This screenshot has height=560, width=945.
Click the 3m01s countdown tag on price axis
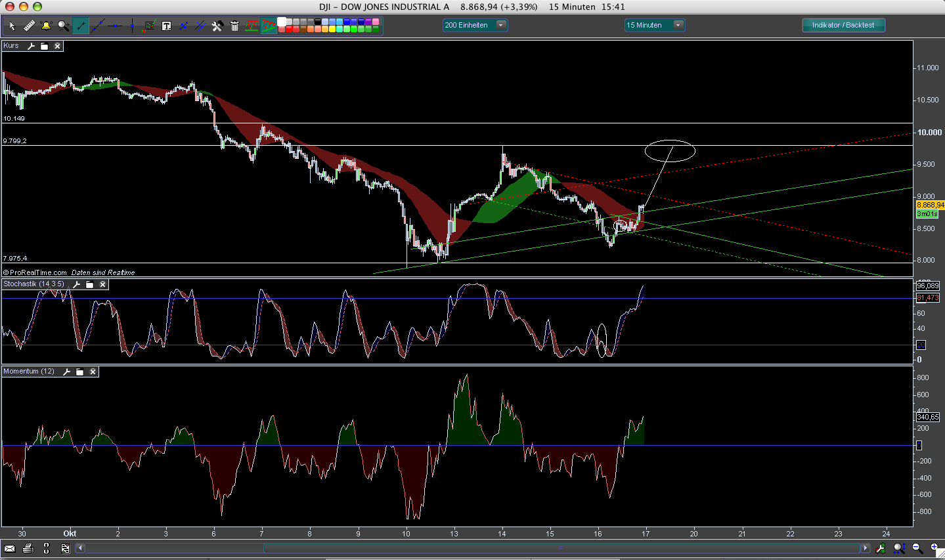[927, 214]
